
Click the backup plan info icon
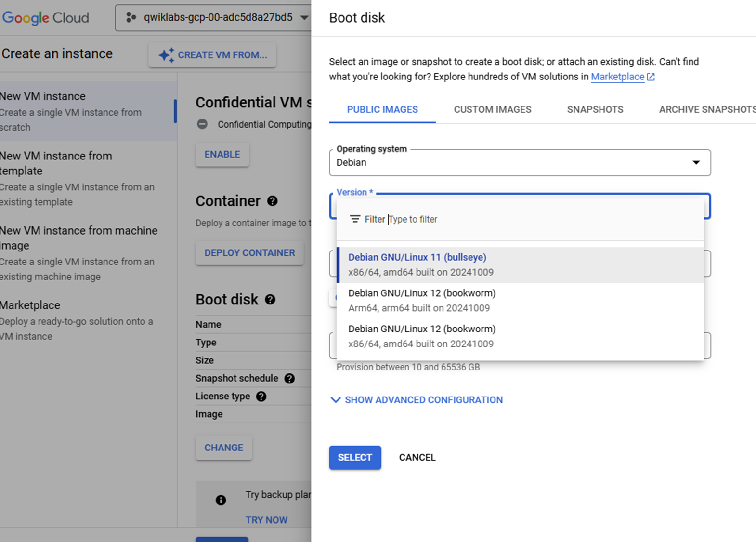tap(221, 500)
